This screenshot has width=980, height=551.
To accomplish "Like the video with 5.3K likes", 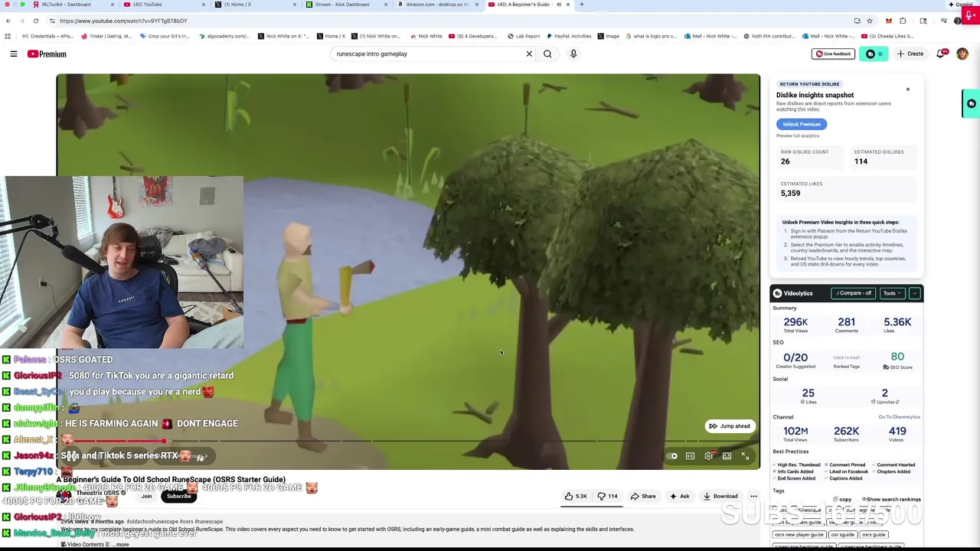I will (576, 496).
